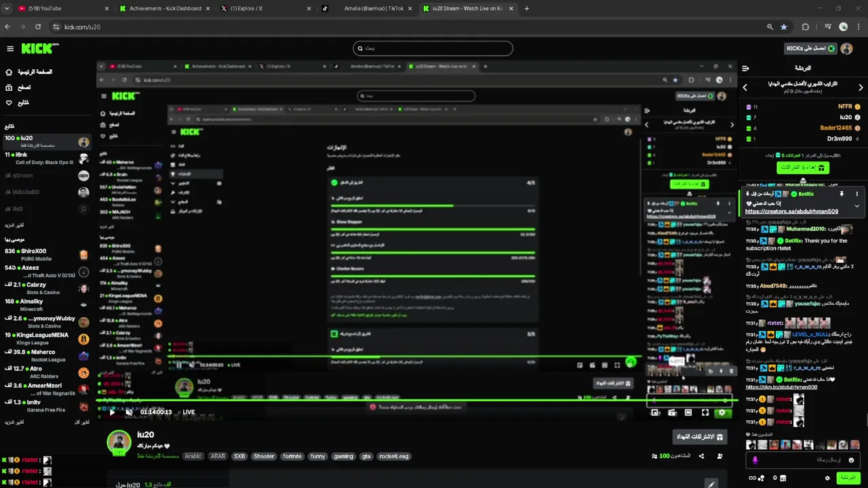Collapse the pinned message chevron
This screenshot has height=488, width=868.
point(856,206)
